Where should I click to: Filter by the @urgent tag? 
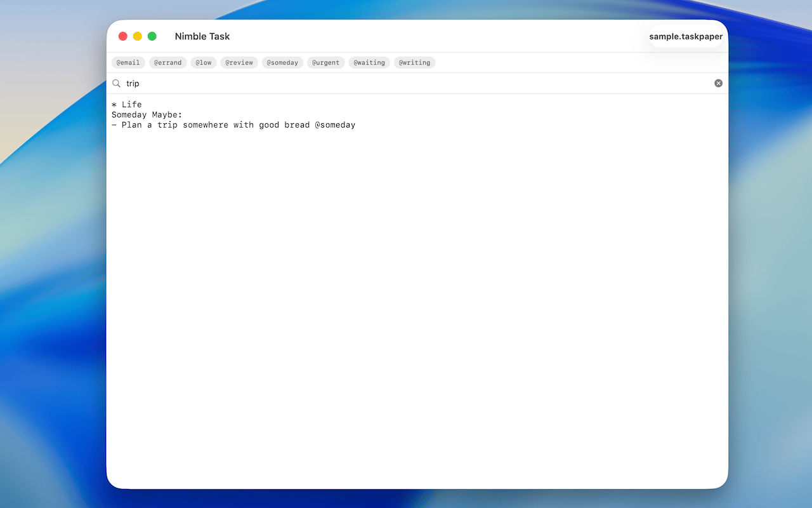pyautogui.click(x=326, y=62)
